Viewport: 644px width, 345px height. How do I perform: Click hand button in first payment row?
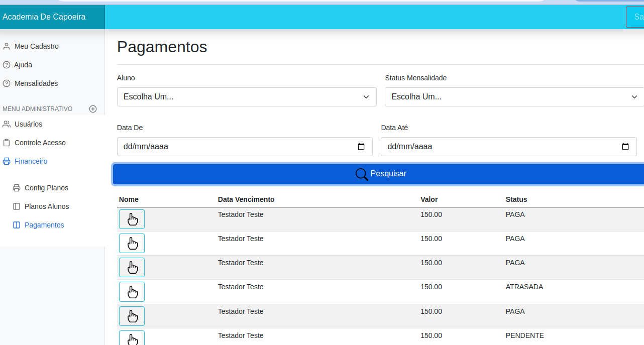point(132,219)
